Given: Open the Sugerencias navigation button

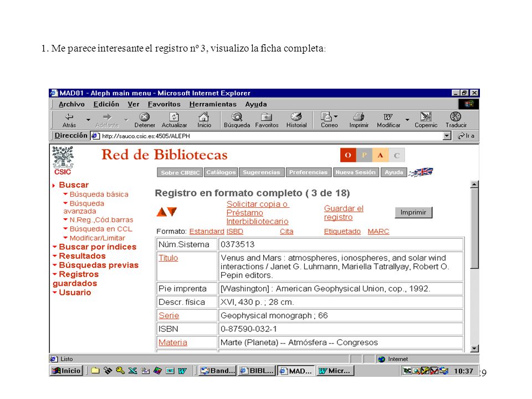Looking at the screenshot, I should (262, 172).
